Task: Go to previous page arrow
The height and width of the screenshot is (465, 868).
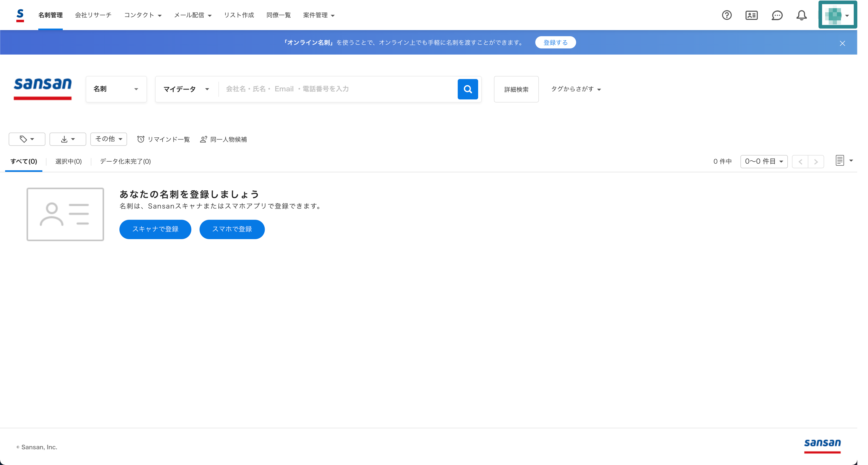Action: point(800,162)
